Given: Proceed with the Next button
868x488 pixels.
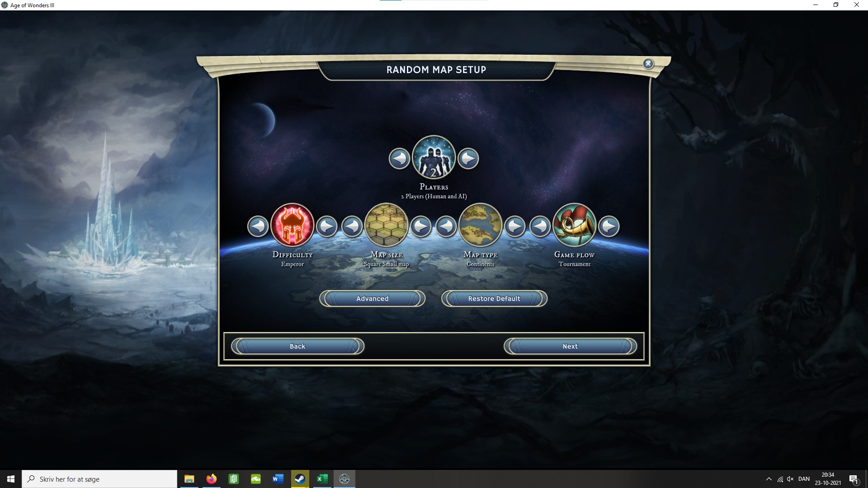Looking at the screenshot, I should [x=570, y=347].
